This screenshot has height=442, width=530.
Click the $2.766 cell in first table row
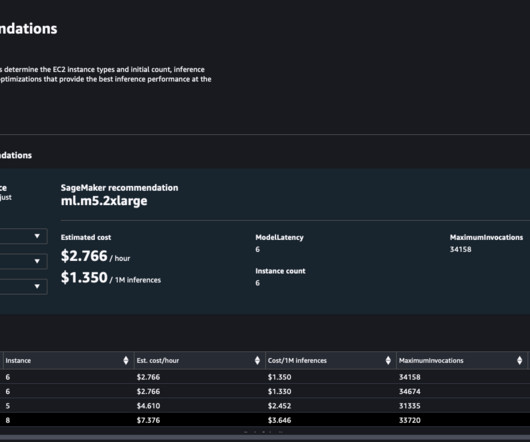coord(148,377)
